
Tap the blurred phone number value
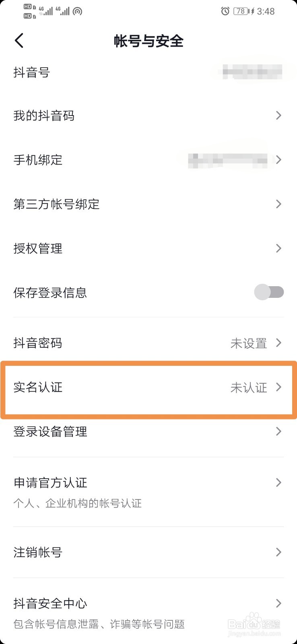pos(228,160)
